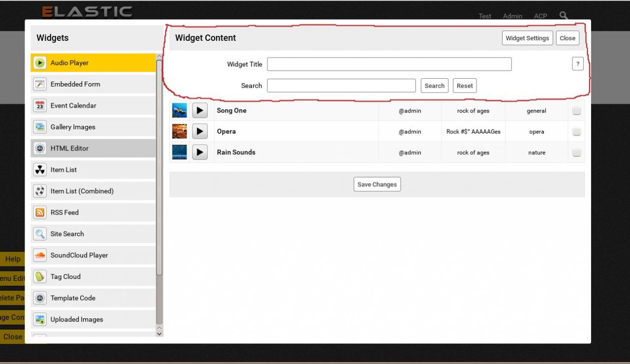Click the Save Changes button
The image size is (630, 364).
coord(377,184)
